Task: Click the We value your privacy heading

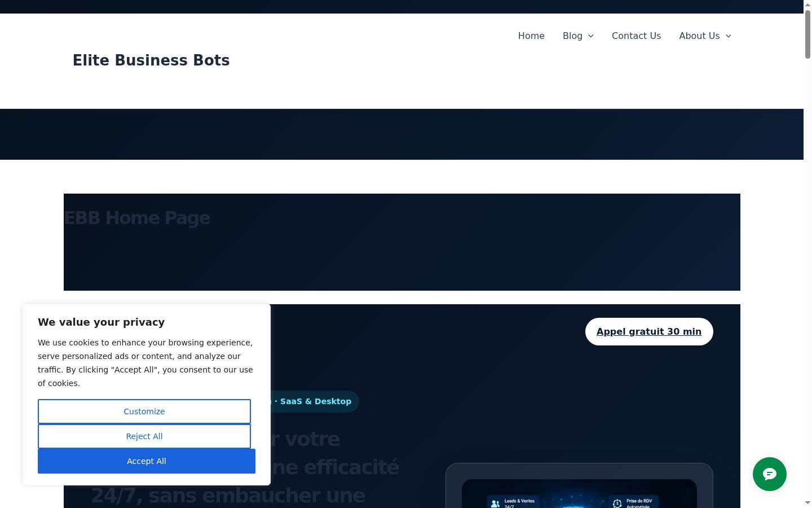Action: pos(101,322)
